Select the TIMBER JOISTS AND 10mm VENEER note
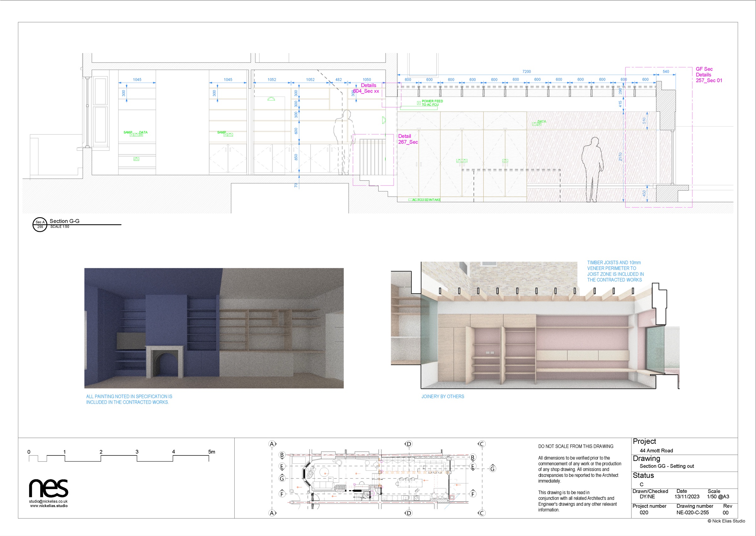The image size is (756, 536). pos(615,271)
